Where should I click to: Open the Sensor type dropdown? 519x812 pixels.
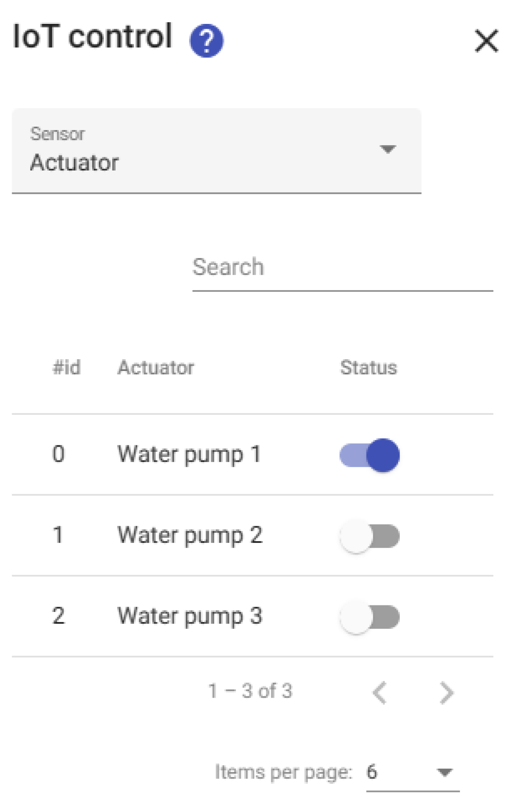(x=216, y=150)
